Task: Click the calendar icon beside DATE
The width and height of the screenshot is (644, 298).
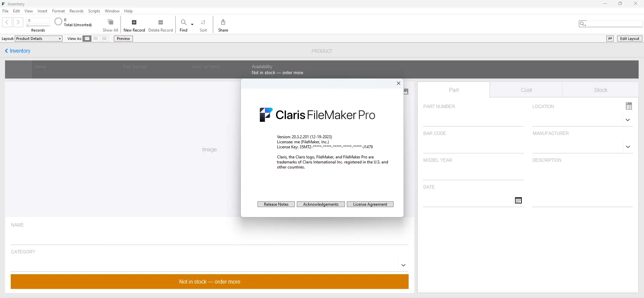Action: point(518,200)
